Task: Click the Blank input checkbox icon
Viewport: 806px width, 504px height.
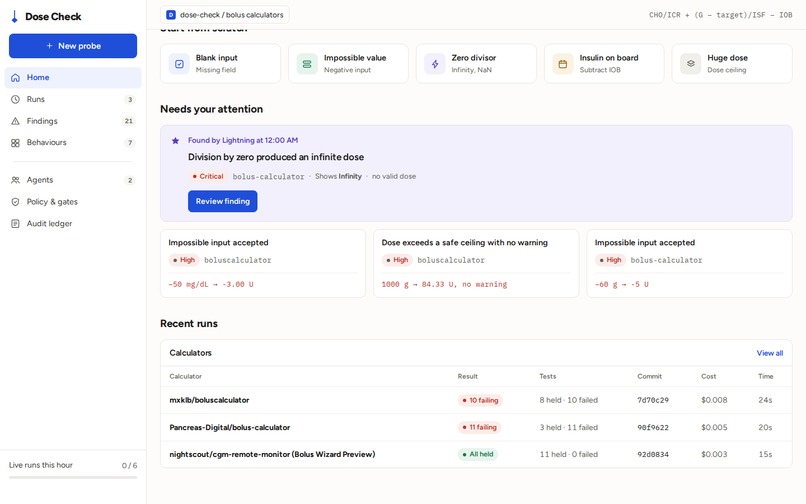Action: pos(179,64)
